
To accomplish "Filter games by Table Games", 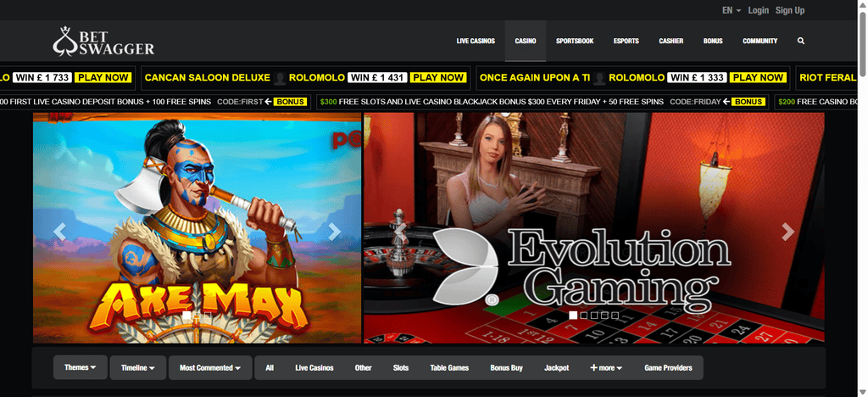I will pyautogui.click(x=449, y=367).
